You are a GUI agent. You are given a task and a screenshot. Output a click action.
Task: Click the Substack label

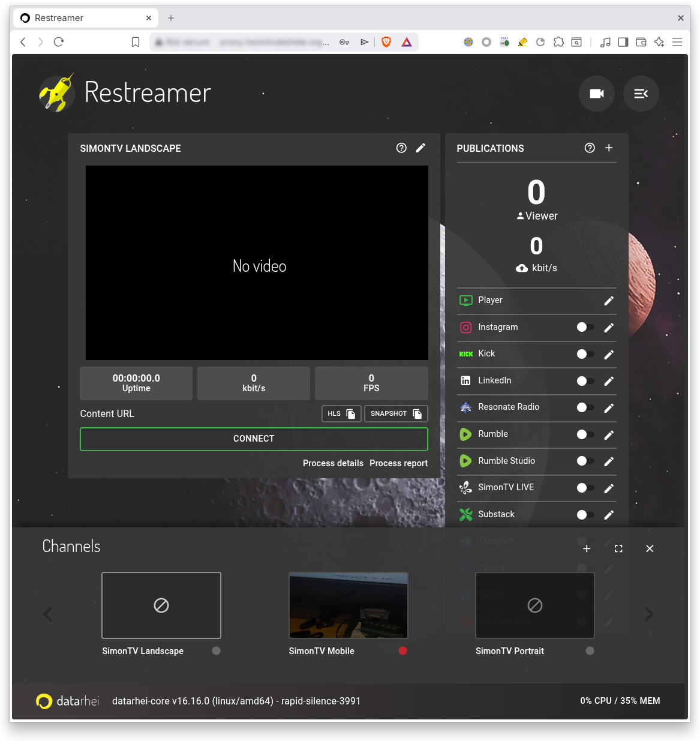pyautogui.click(x=496, y=514)
